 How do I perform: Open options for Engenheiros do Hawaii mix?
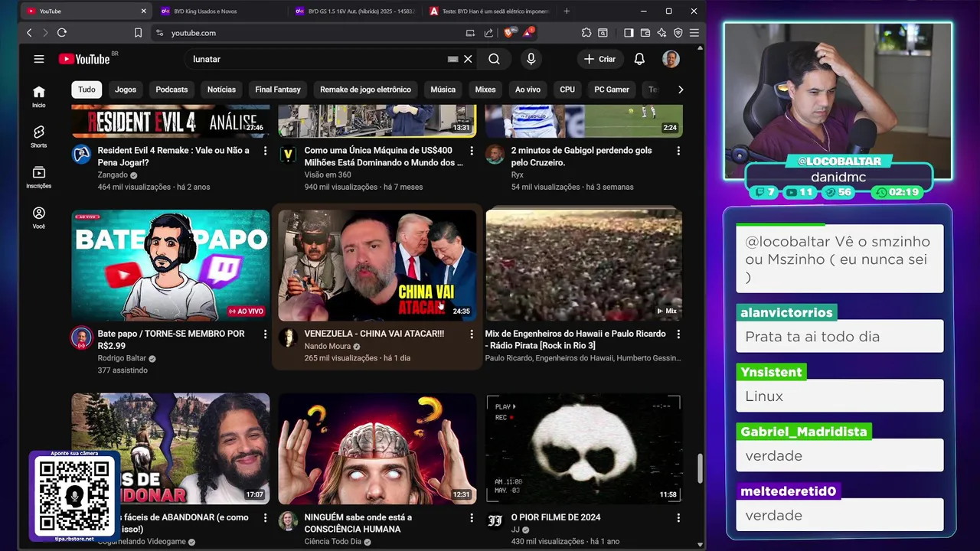(678, 334)
